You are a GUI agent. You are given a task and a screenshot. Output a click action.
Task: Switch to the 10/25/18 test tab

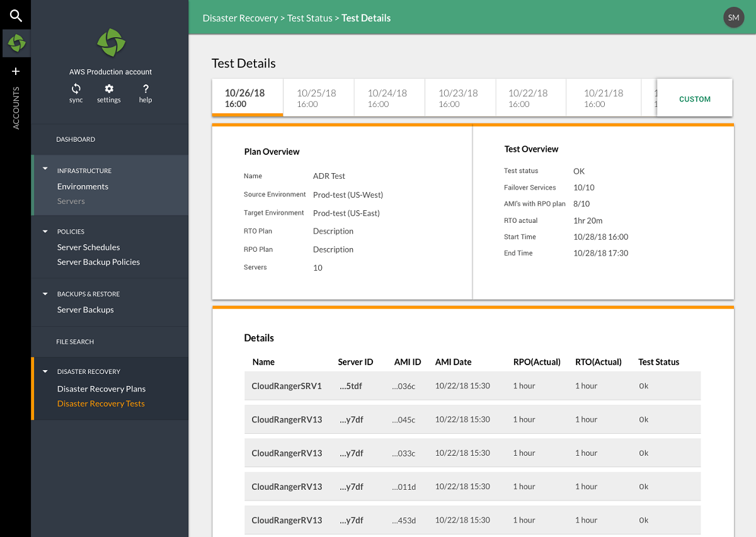click(x=318, y=97)
